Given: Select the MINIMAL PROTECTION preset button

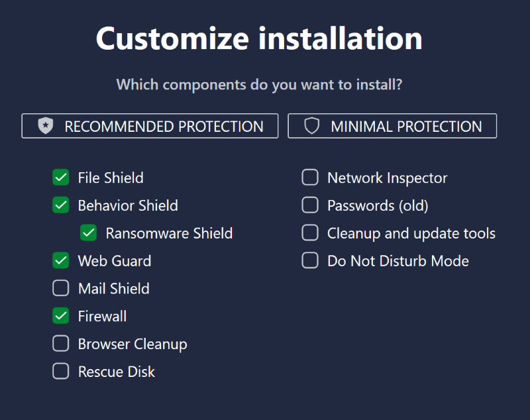Looking at the screenshot, I should point(392,126).
